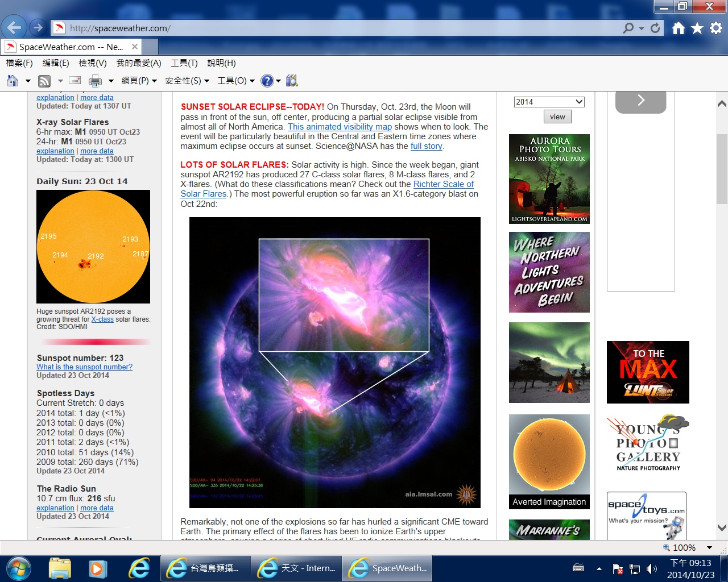Open 'What is the sunspot number?' link
Viewport: 728px width, 582px height.
(x=85, y=367)
